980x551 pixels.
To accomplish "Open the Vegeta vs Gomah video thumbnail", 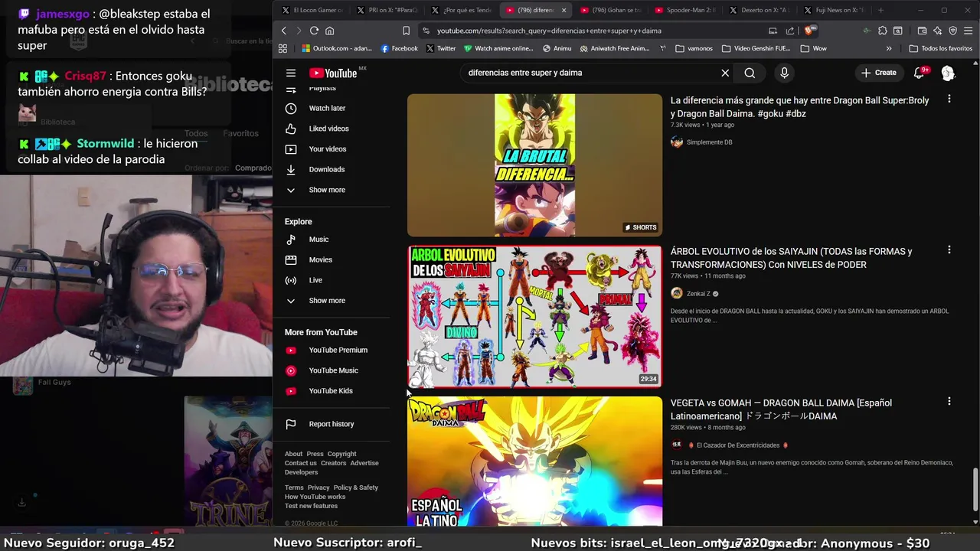I will click(534, 461).
